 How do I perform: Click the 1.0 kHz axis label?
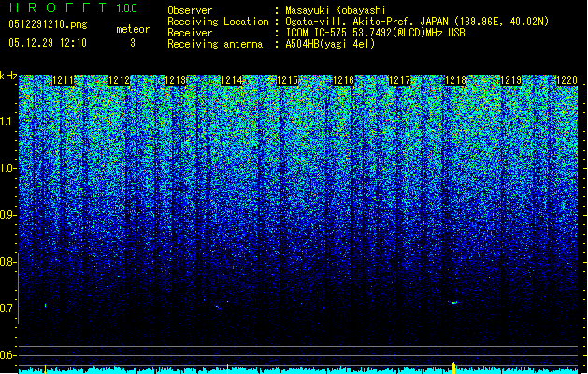(7, 169)
